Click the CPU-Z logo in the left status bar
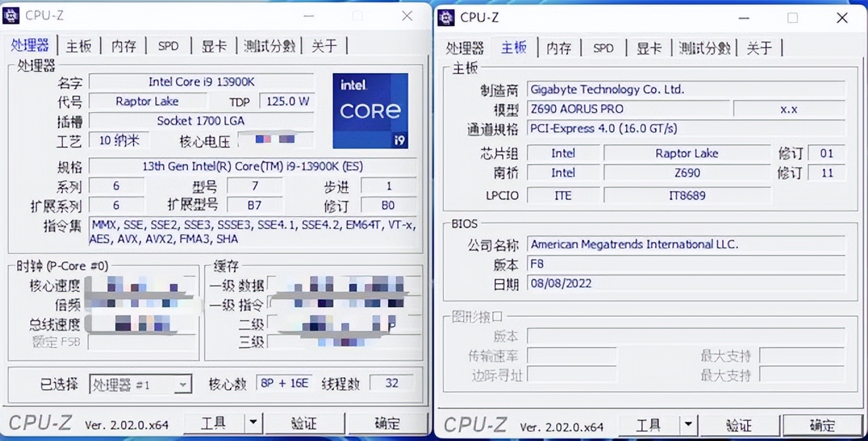The height and width of the screenshot is (441, 868). pyautogui.click(x=39, y=423)
